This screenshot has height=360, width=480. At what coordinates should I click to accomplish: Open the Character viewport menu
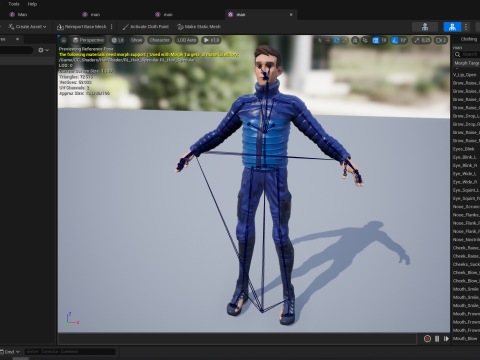click(x=159, y=40)
